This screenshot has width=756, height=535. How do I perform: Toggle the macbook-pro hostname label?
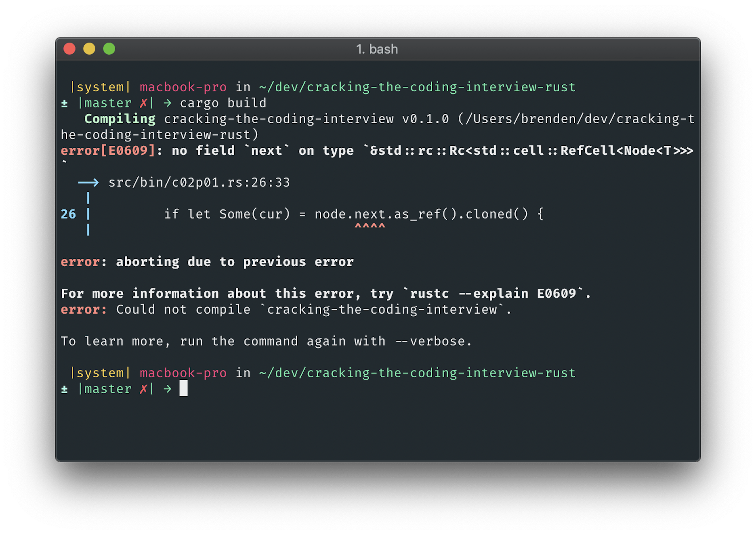coord(183,87)
